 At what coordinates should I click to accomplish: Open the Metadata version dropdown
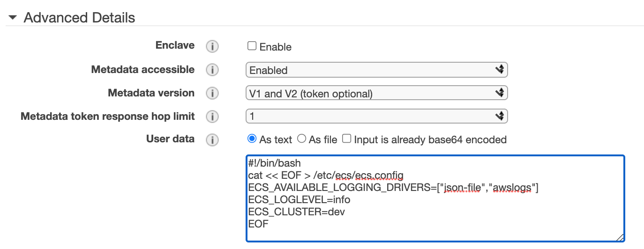(x=377, y=93)
